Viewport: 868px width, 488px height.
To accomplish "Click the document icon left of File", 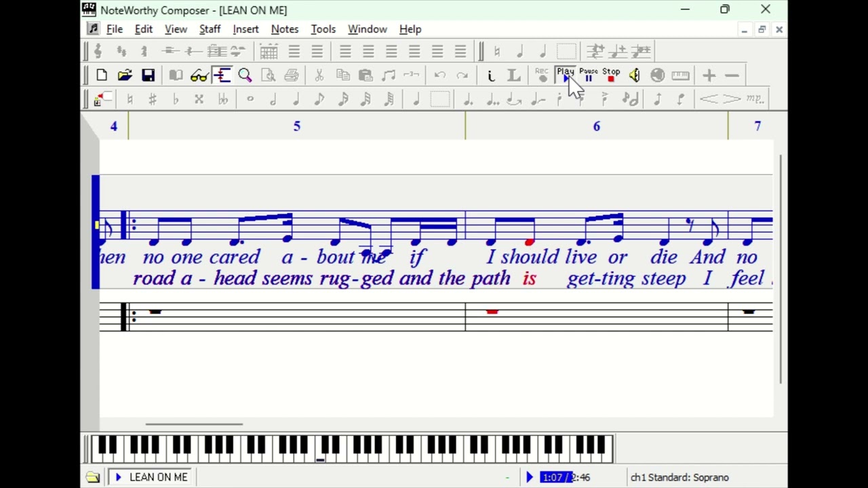I will pos(93,29).
